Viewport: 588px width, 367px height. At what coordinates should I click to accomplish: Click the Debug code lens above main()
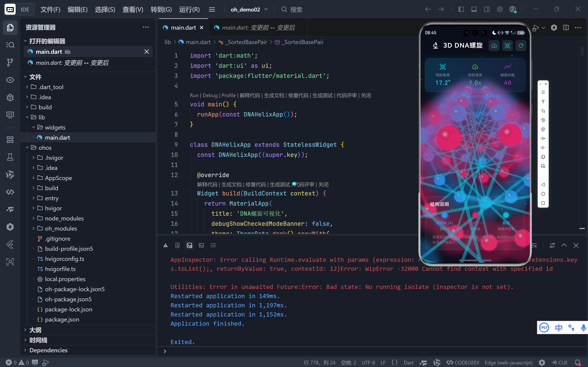(210, 95)
